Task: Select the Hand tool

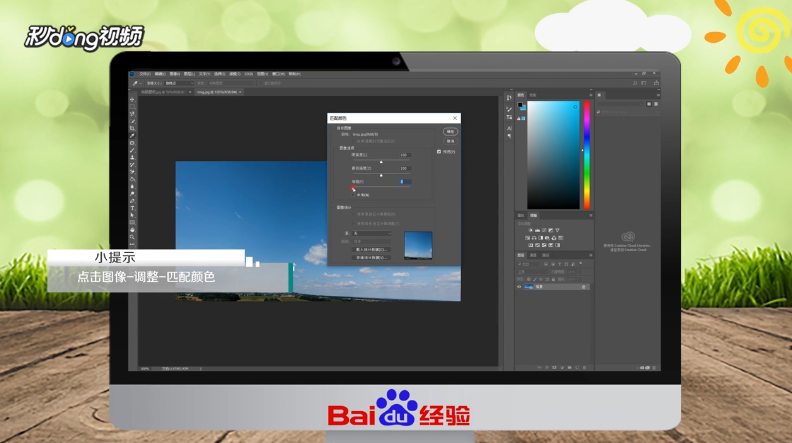Action: (132, 230)
